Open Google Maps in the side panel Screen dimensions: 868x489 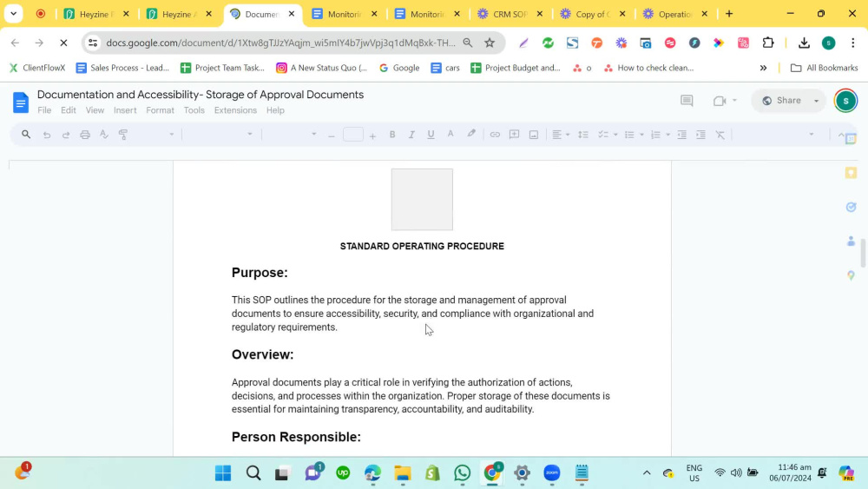[851, 275]
